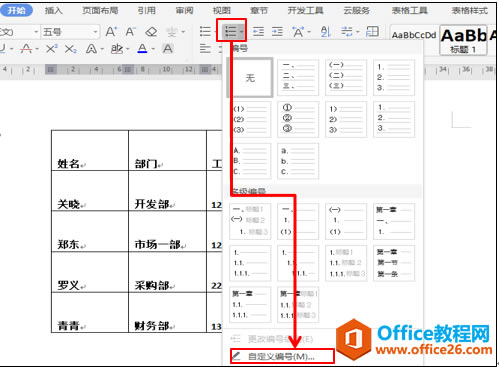
Task: Click the clear formatting eraser icon
Action: (x=151, y=32)
